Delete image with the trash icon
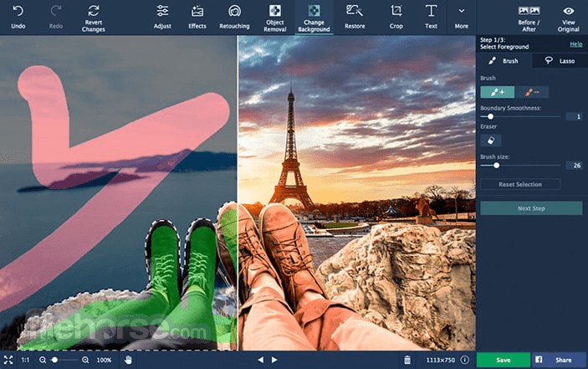Viewport: 588px width, 369px height. (x=407, y=360)
